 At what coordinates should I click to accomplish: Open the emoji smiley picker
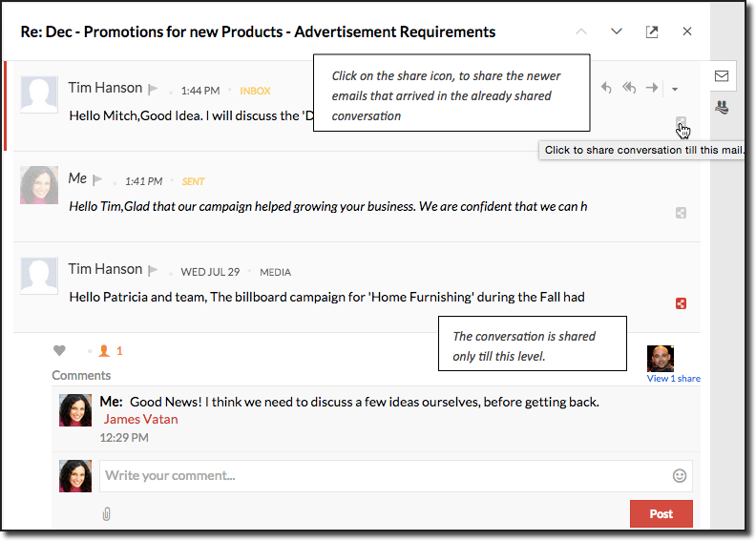coord(680,475)
